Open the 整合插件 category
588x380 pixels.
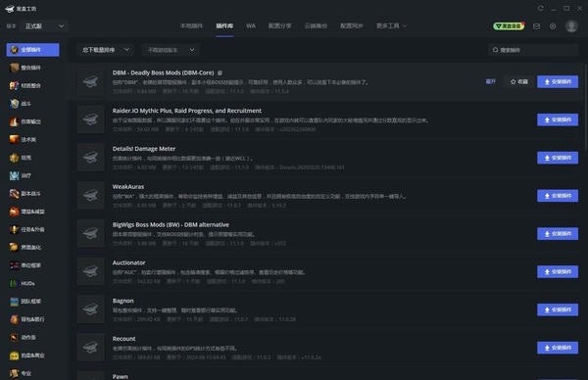click(32, 68)
